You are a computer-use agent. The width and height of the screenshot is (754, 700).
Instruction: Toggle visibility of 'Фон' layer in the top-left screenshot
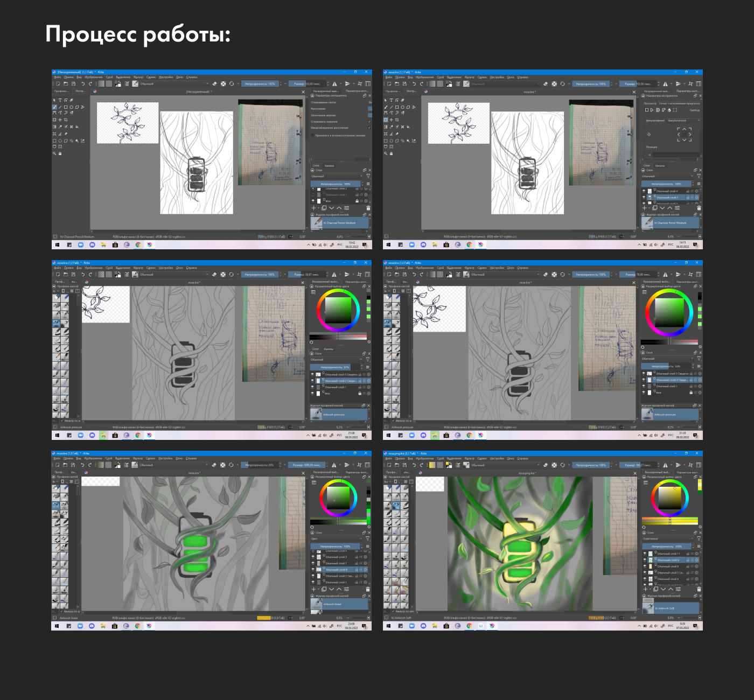point(313,201)
